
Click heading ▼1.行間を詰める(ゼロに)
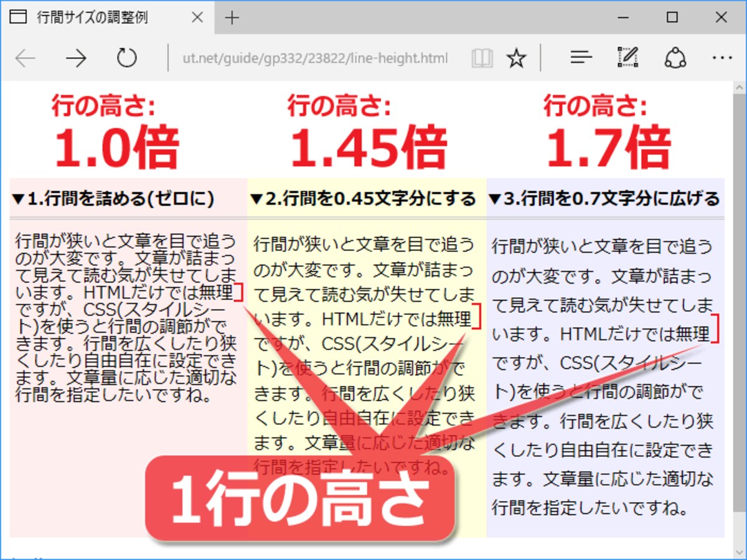pos(113,199)
